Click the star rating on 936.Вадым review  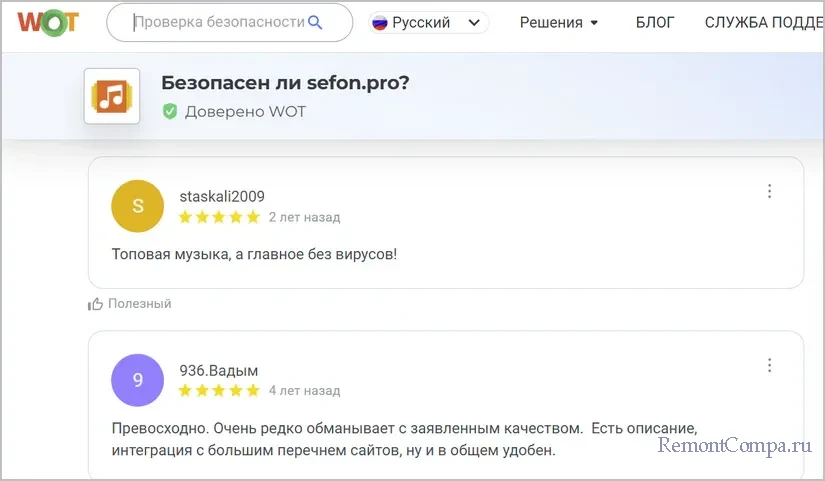(x=218, y=391)
